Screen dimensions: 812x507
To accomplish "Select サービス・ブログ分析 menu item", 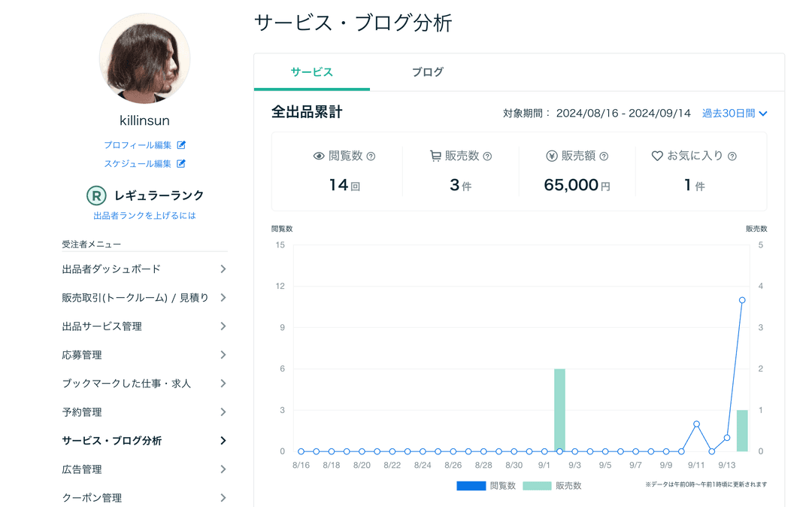I will point(144,441).
